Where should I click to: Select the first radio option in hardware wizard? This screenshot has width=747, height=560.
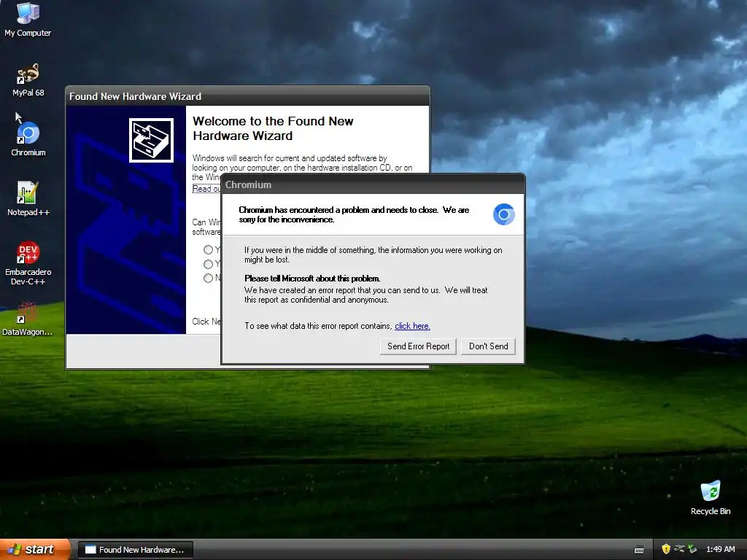tap(208, 249)
